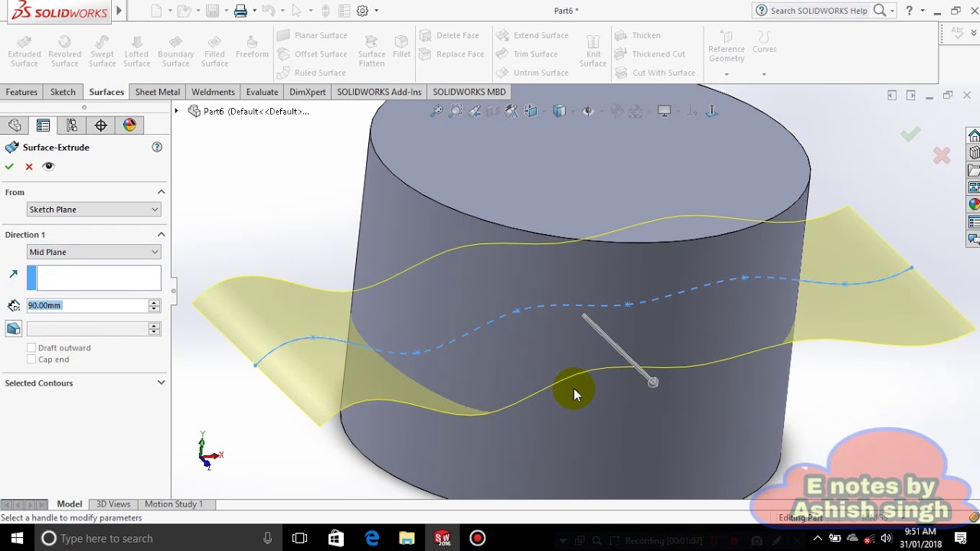Image resolution: width=980 pixels, height=551 pixels.
Task: Click green confirmation checkmark in viewport corner
Action: [x=910, y=134]
